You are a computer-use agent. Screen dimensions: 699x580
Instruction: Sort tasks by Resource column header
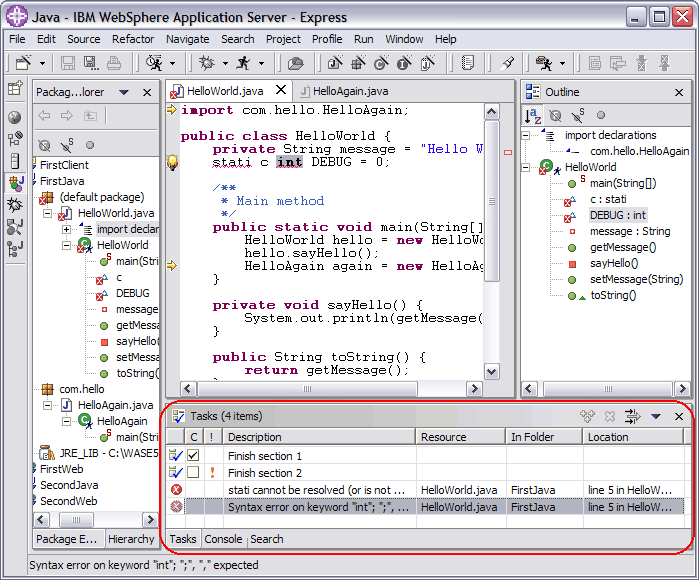[x=461, y=437]
